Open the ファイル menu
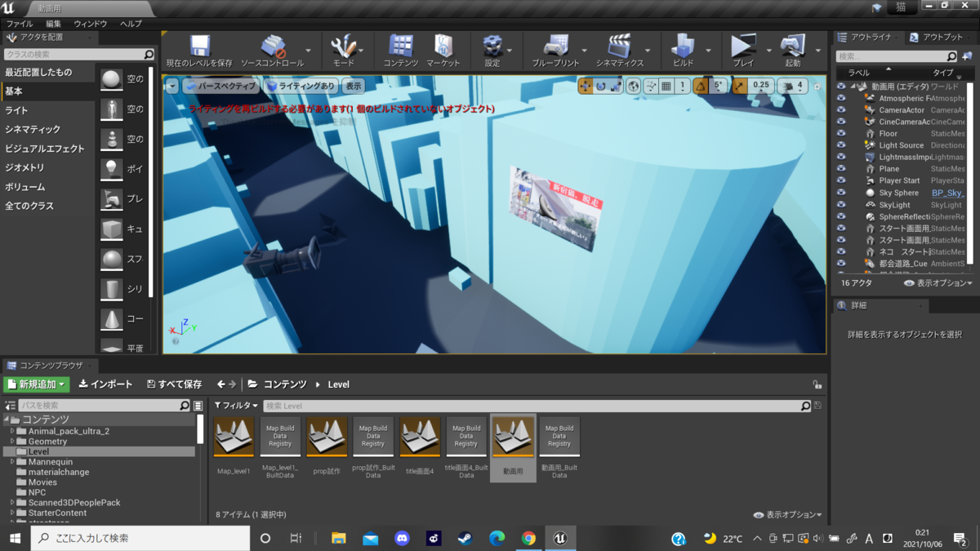This screenshot has height=551, width=980. click(x=20, y=24)
